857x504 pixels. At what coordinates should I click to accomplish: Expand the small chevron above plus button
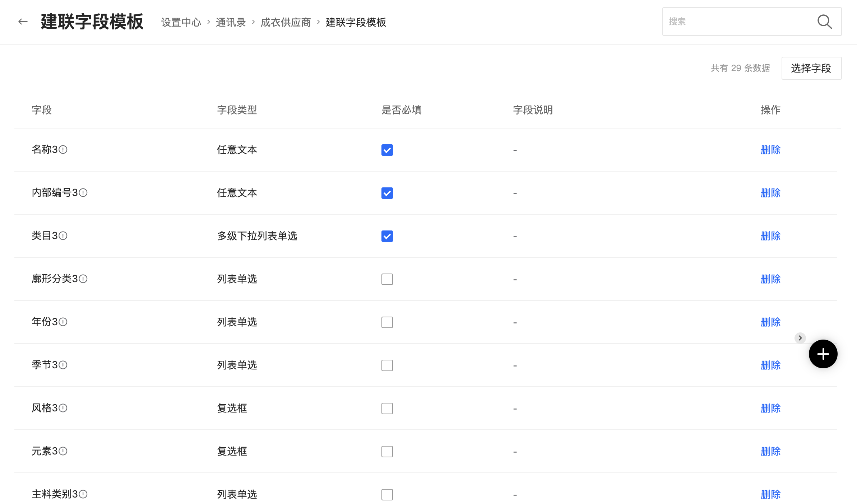pos(800,338)
